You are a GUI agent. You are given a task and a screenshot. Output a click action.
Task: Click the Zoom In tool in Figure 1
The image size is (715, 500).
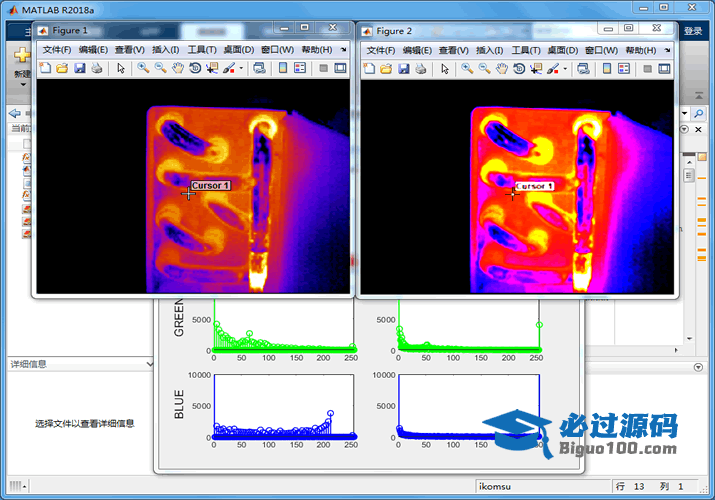click(143, 68)
